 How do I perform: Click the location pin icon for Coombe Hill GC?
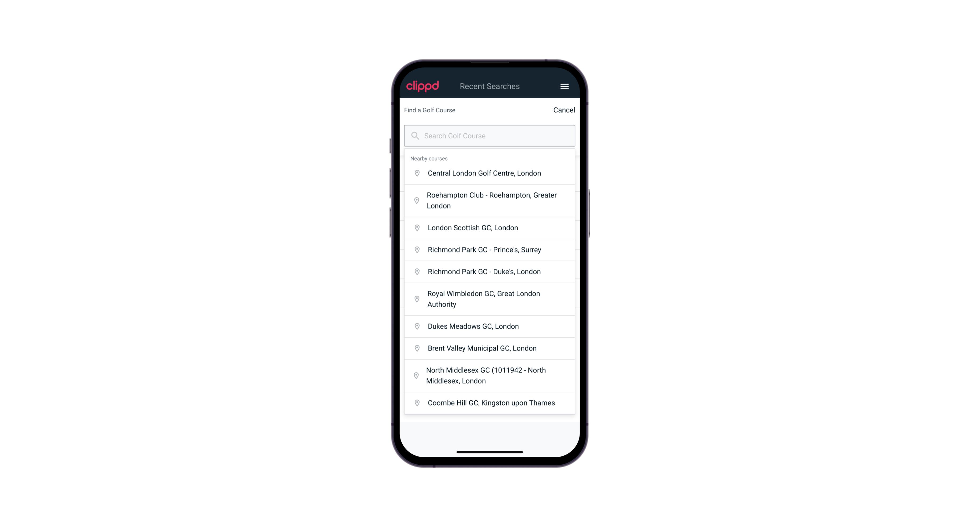416,402
